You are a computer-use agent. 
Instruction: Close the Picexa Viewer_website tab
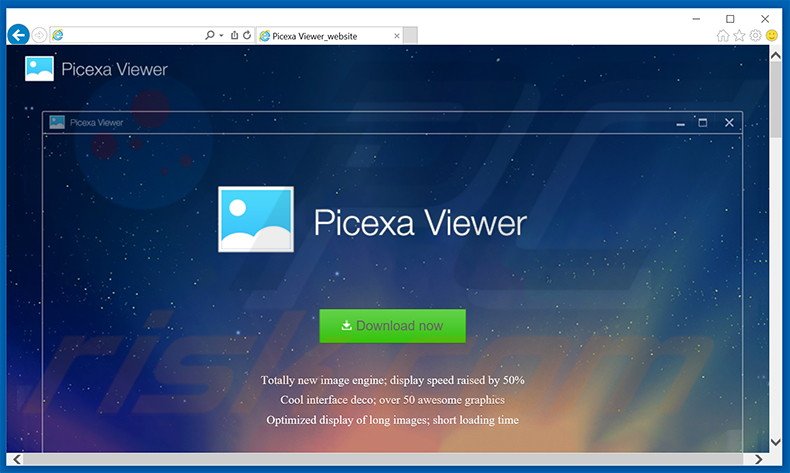tap(397, 36)
